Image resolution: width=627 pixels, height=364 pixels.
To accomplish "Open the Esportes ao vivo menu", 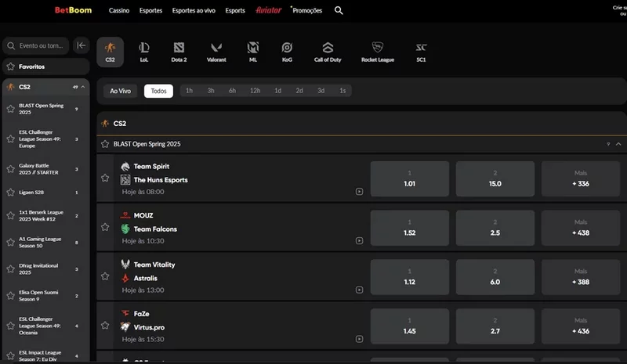I will click(194, 11).
